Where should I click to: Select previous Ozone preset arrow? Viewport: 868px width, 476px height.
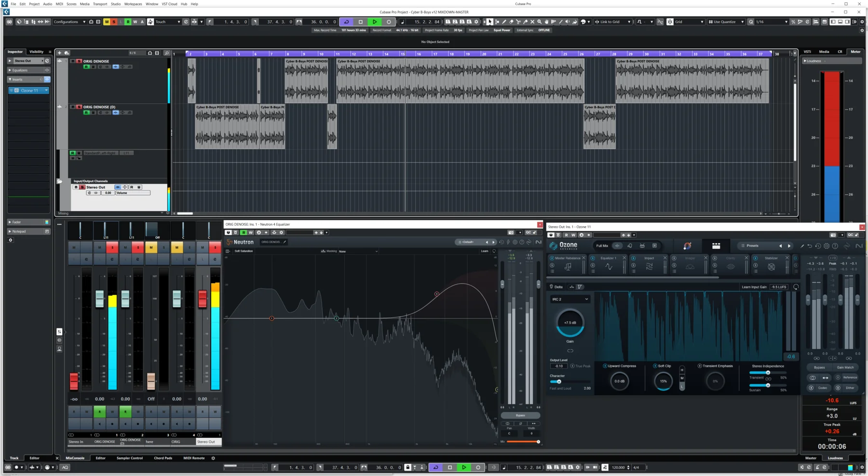781,246
